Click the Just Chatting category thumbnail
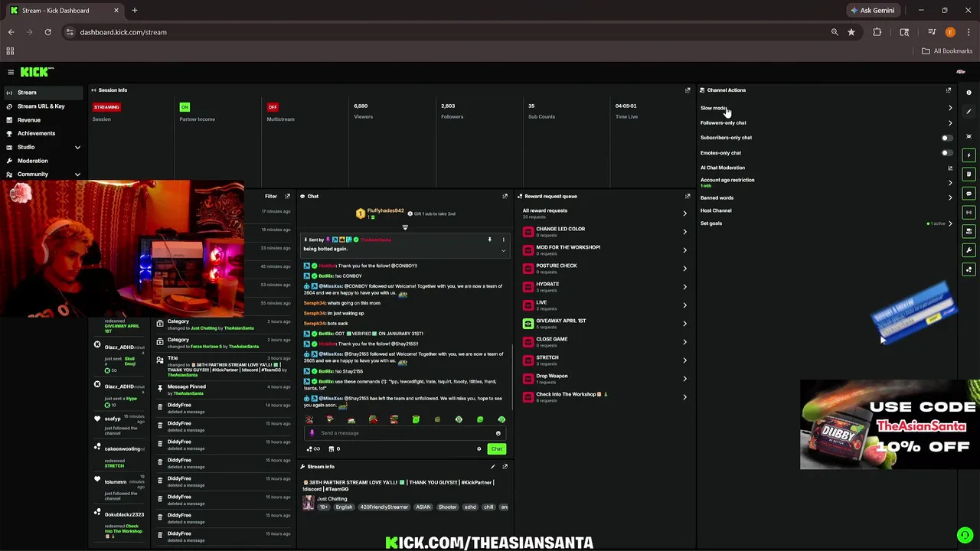Image resolution: width=980 pixels, height=551 pixels. tap(309, 502)
